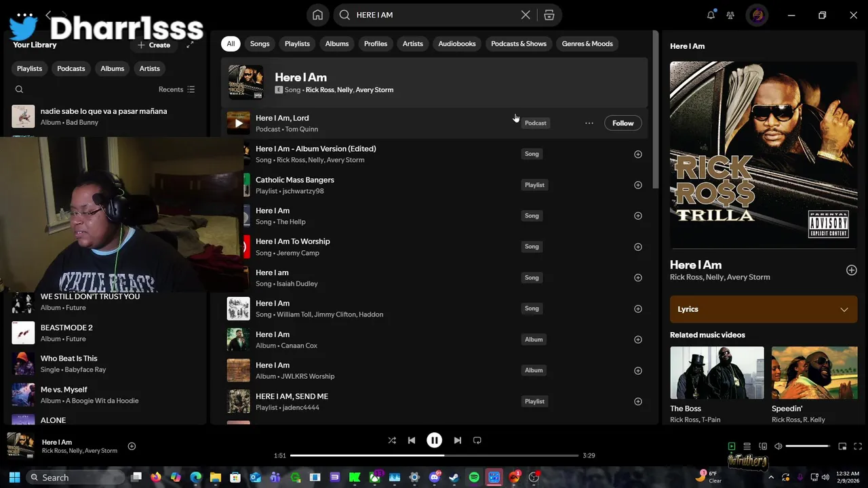
Task: Open Genres & Moods filter
Action: coord(587,44)
